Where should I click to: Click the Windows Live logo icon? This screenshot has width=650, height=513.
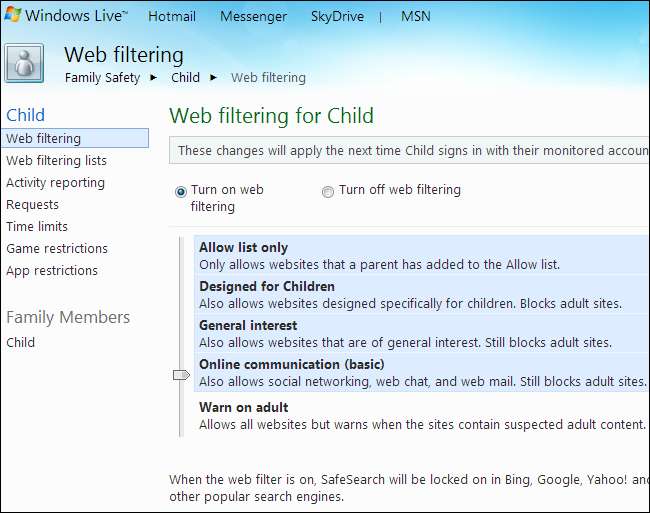tap(12, 16)
